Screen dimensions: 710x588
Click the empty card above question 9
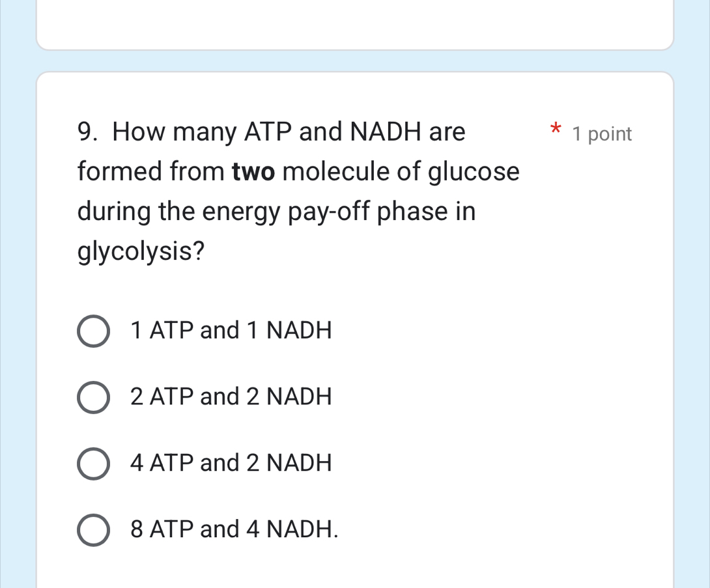355,23
